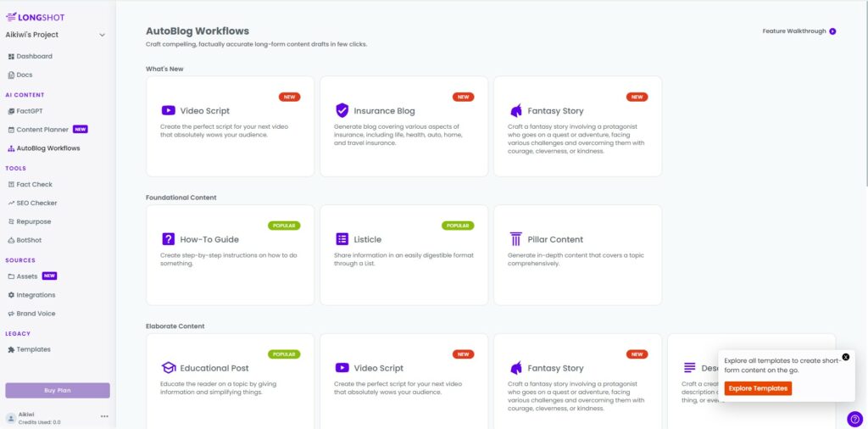This screenshot has width=868, height=429.
Task: Select the How-To Guide question mark icon
Action: pos(169,239)
